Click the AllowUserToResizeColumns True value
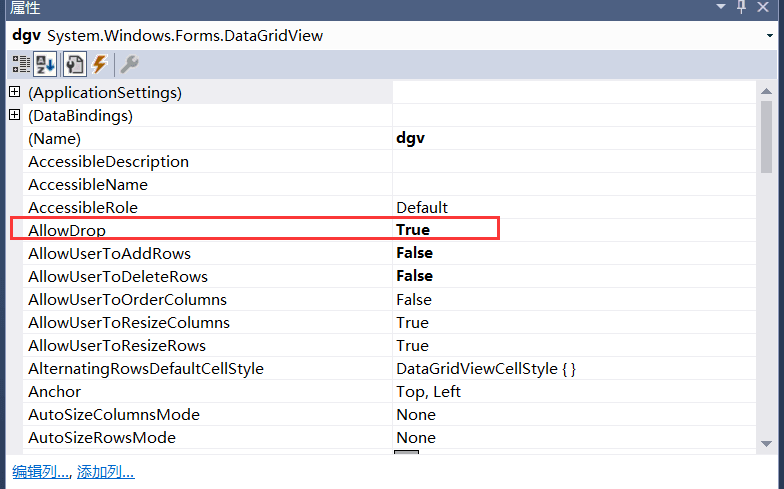 (412, 322)
